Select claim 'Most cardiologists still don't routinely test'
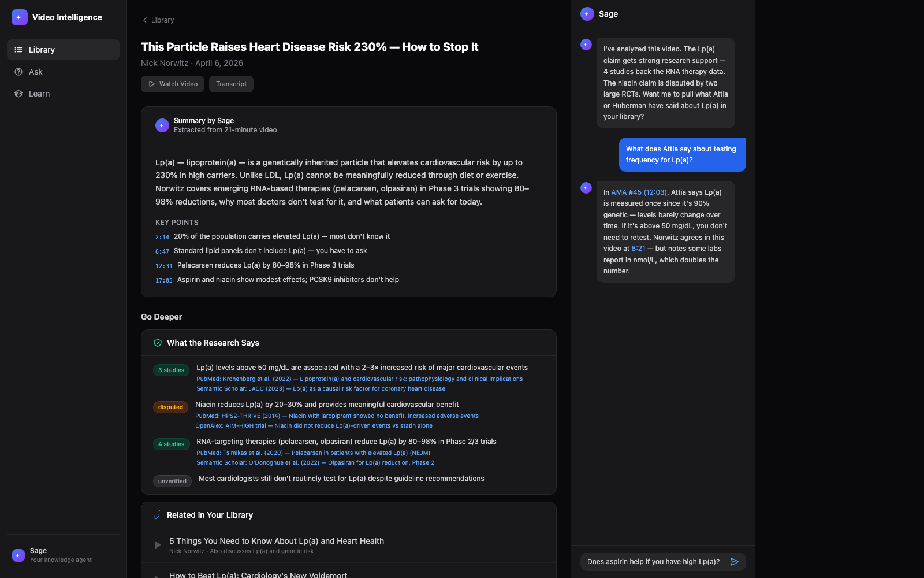Image resolution: width=924 pixels, height=578 pixels. 341,479
